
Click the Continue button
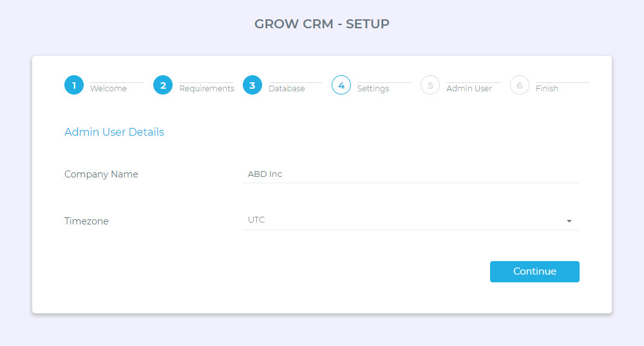coord(535,271)
